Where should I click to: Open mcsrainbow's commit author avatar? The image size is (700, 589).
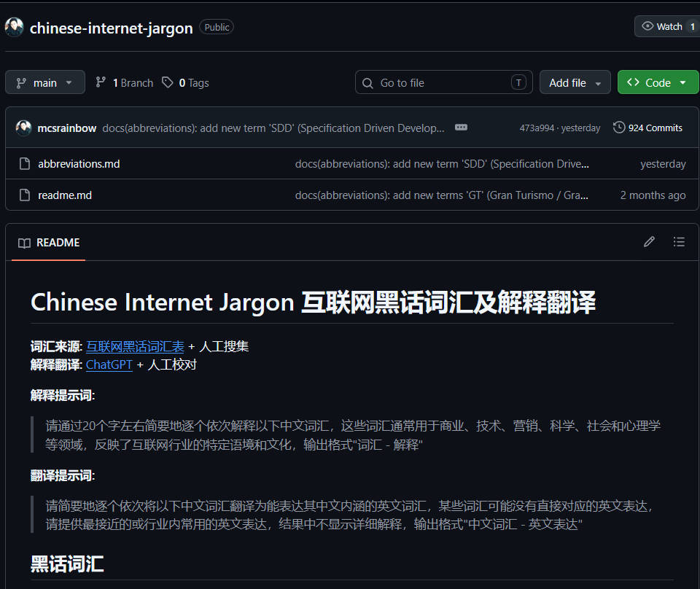coord(23,128)
